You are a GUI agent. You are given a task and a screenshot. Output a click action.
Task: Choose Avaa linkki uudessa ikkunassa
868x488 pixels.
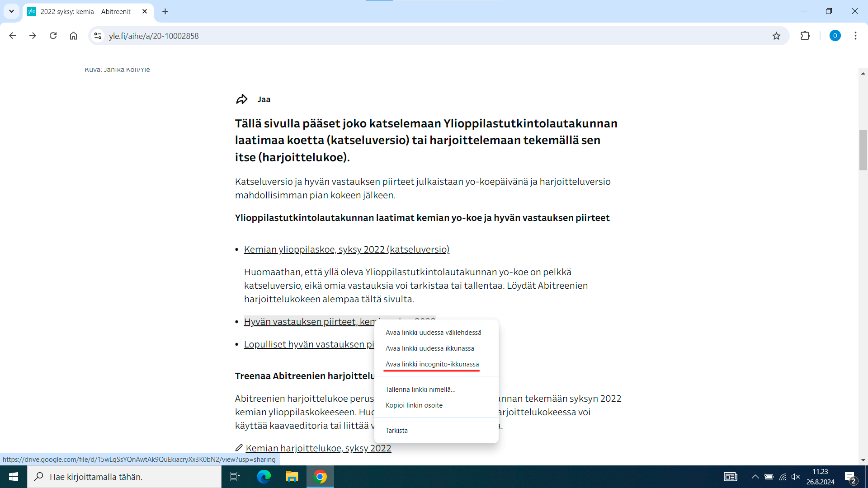pos(436,348)
